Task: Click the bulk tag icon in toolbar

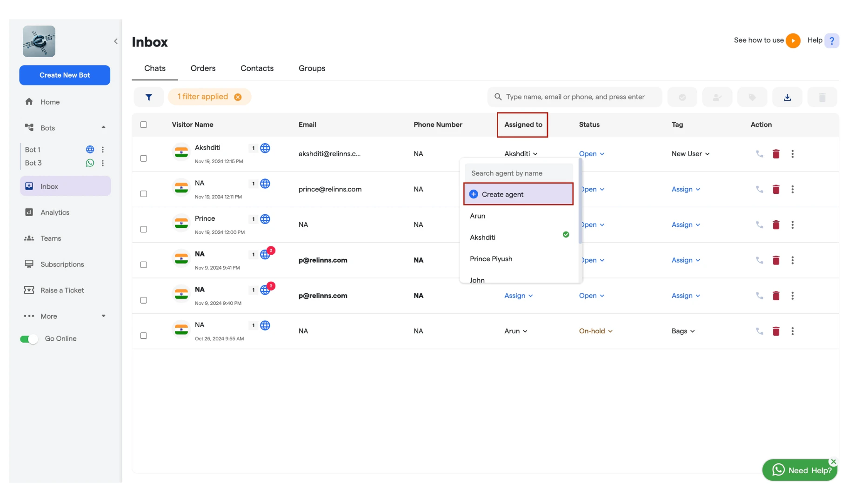Action: pyautogui.click(x=752, y=97)
